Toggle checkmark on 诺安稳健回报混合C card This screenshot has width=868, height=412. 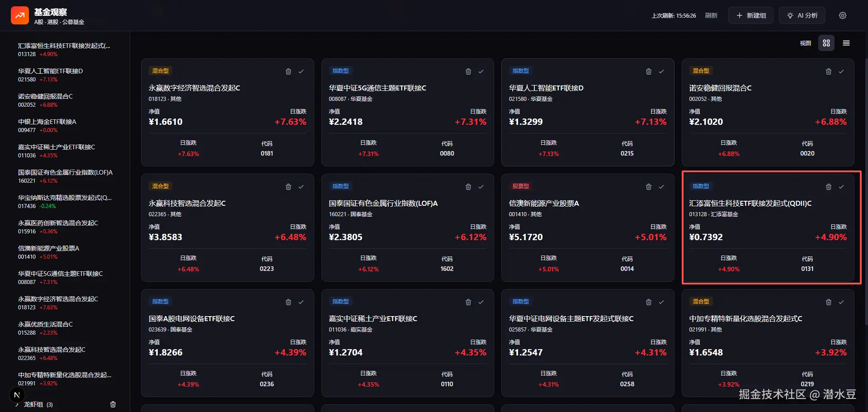click(841, 71)
